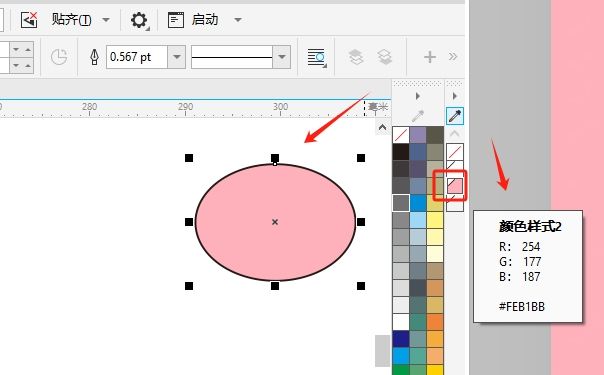Choose the navy blue swatch
The width and height of the screenshot is (604, 375).
tap(401, 339)
